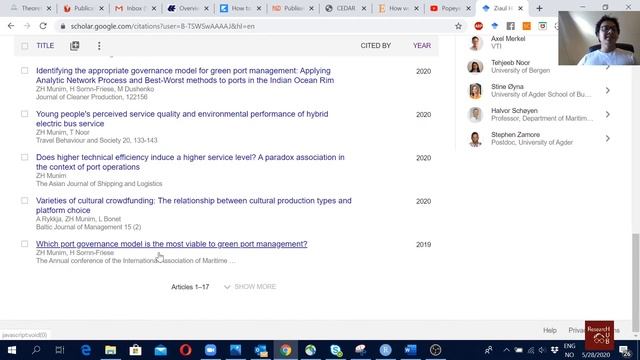Expand the list with SHOW MORE
Screen dimensions: 640x360
(250, 287)
